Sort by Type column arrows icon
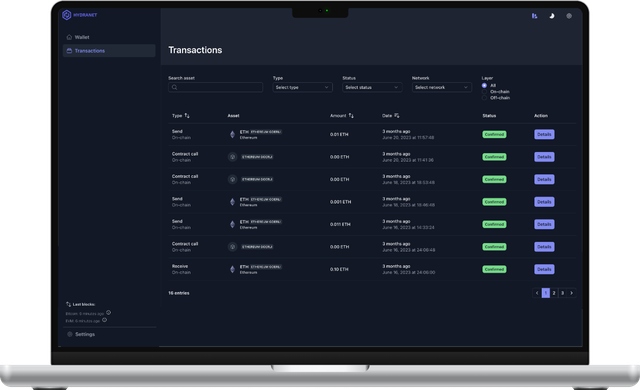This screenshot has height=390, width=640. point(187,115)
